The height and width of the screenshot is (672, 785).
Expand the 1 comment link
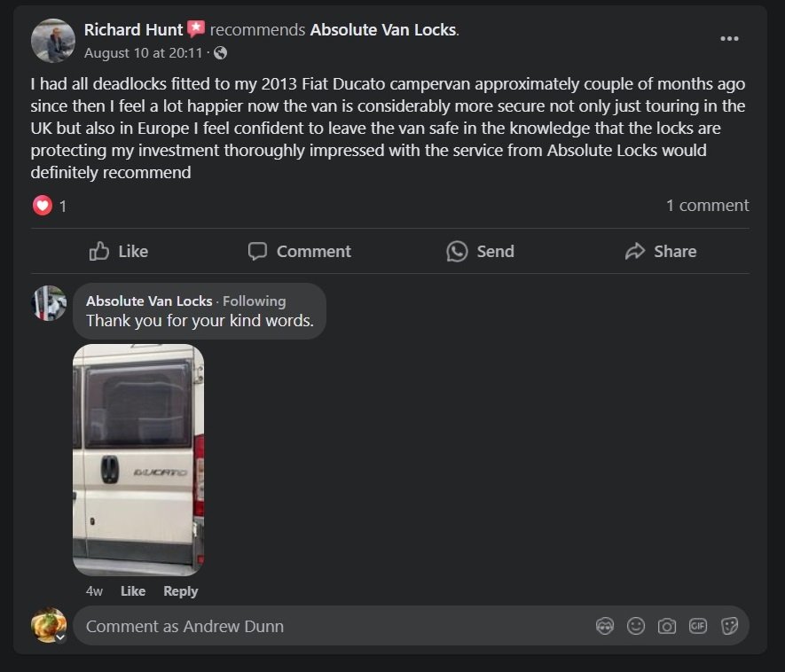pos(708,205)
